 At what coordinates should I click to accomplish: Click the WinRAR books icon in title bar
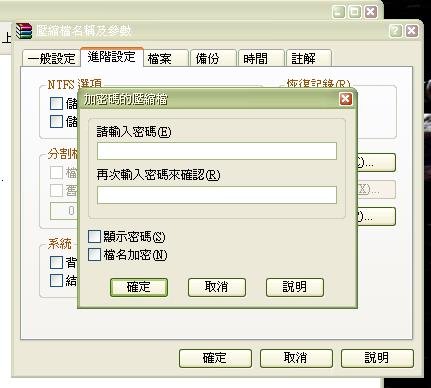click(x=24, y=31)
